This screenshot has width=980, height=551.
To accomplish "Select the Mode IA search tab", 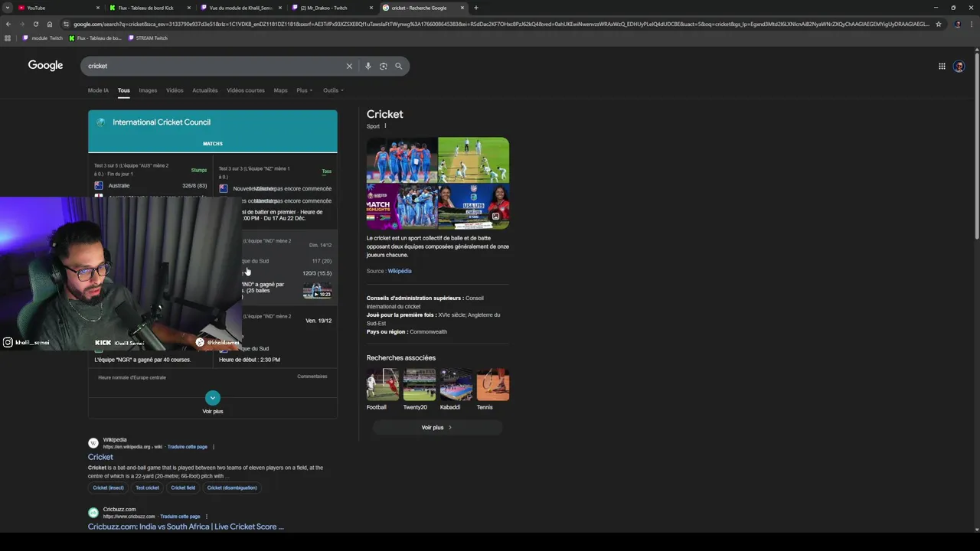I will 98,90.
